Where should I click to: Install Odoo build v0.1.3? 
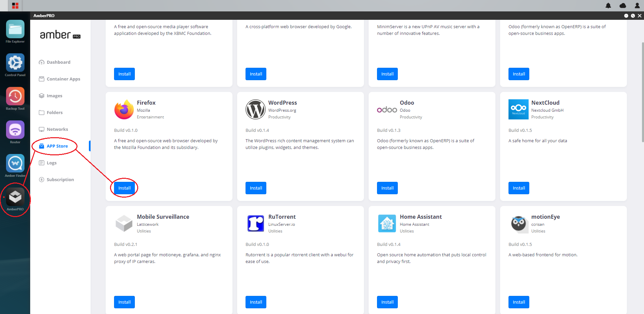click(x=387, y=188)
